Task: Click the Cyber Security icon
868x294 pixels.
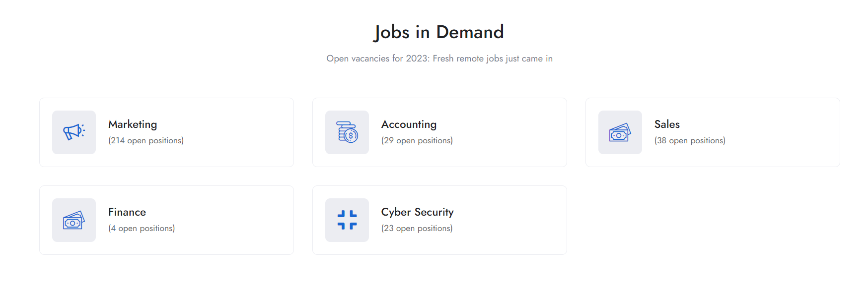Action: (347, 220)
